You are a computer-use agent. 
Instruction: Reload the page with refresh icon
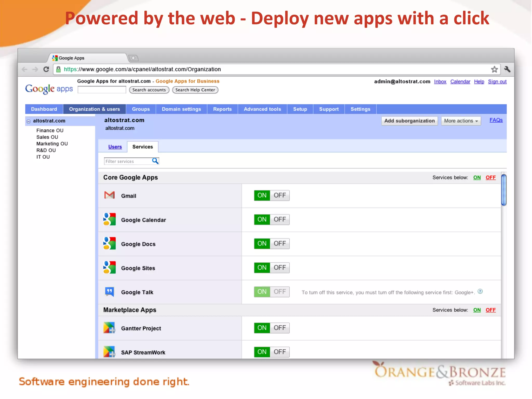tap(46, 69)
